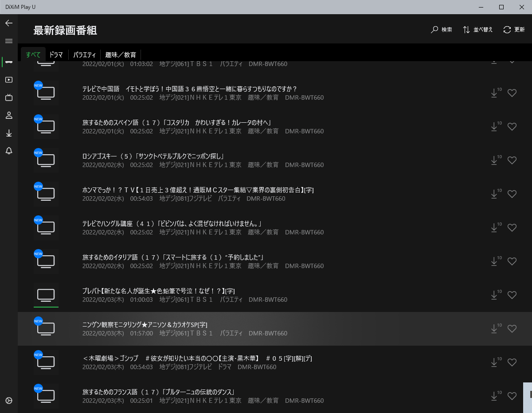The width and height of the screenshot is (532, 413).
Task: Open the 並べ替え sort options
Action: coord(477,30)
